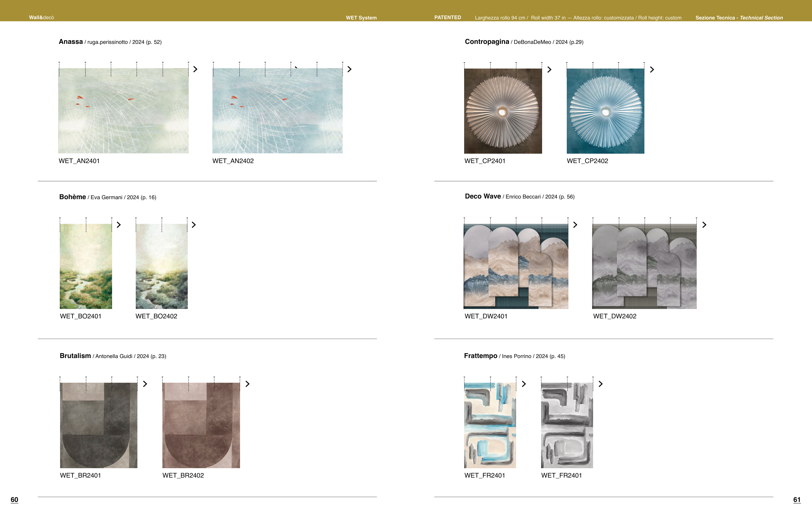812x526 pixels.
Task: Click arrow beside WET_DW2402 grey wallpaper
Action: pyautogui.click(x=704, y=225)
